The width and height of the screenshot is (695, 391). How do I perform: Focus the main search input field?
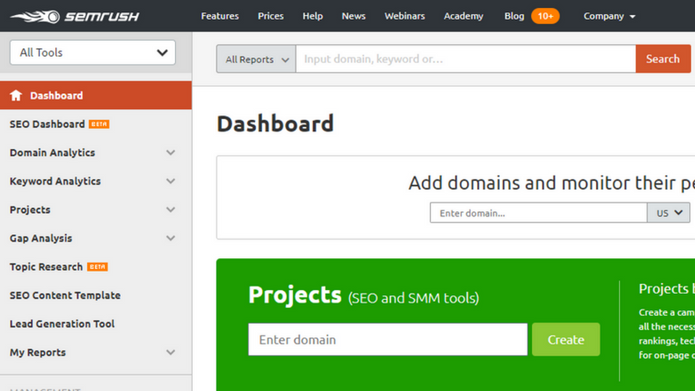point(466,59)
